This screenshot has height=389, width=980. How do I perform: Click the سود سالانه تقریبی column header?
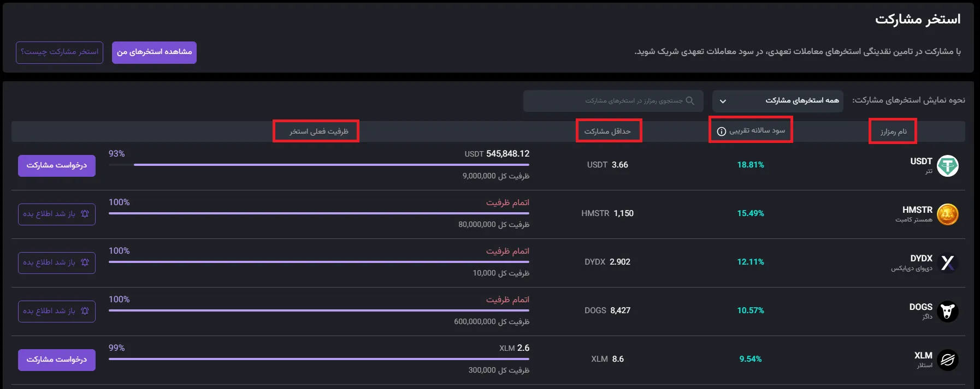(x=757, y=130)
